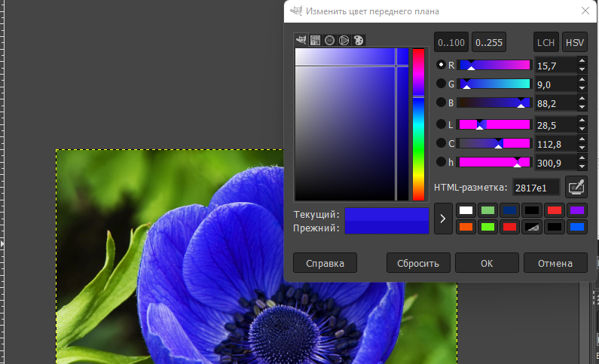Open the Watercolor selector tab
The image size is (599, 364).
click(x=329, y=40)
